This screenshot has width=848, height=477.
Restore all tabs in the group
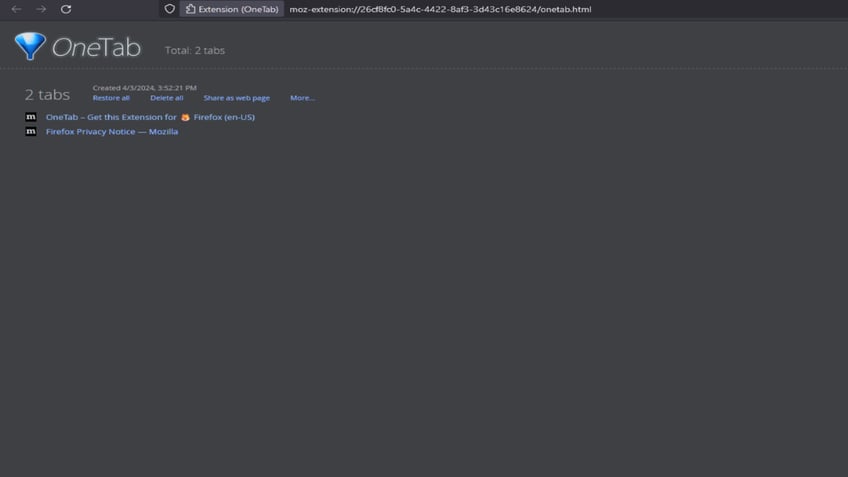(111, 98)
